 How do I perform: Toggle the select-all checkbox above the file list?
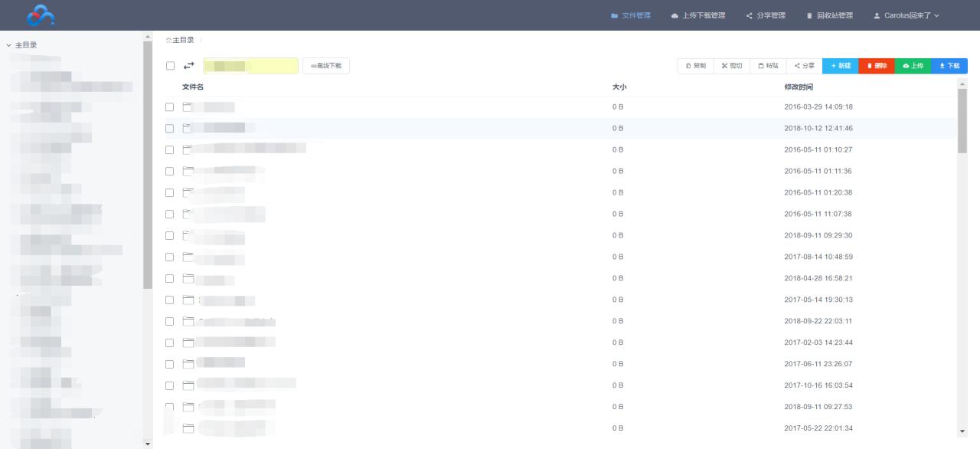(x=170, y=66)
